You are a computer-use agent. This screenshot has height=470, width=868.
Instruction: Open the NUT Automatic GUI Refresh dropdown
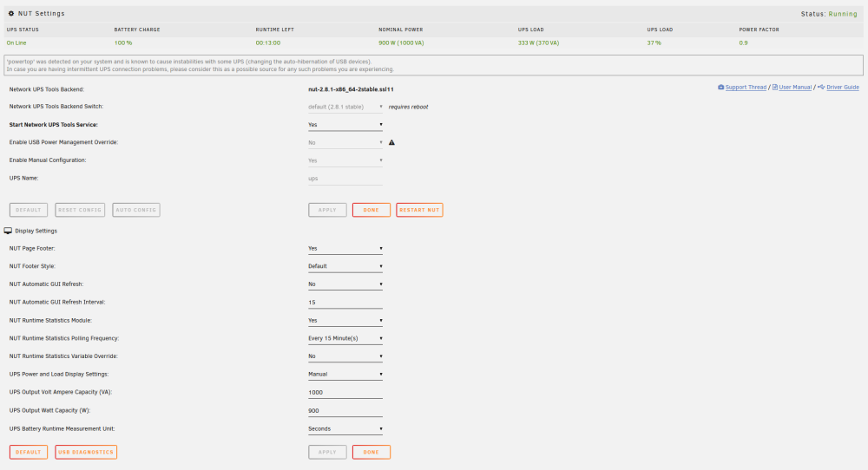click(345, 284)
